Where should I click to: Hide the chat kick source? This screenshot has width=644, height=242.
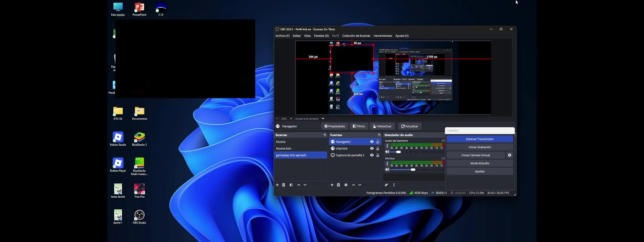[x=372, y=149]
